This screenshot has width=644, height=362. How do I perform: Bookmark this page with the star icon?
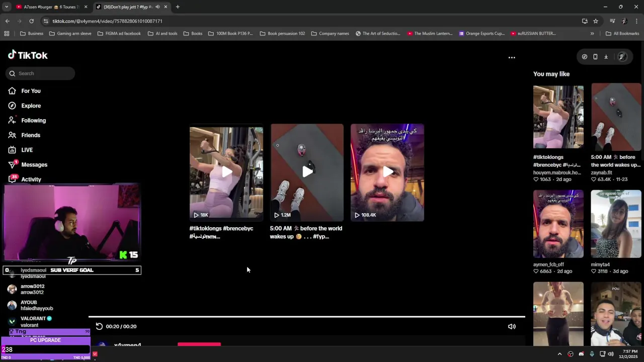click(596, 21)
